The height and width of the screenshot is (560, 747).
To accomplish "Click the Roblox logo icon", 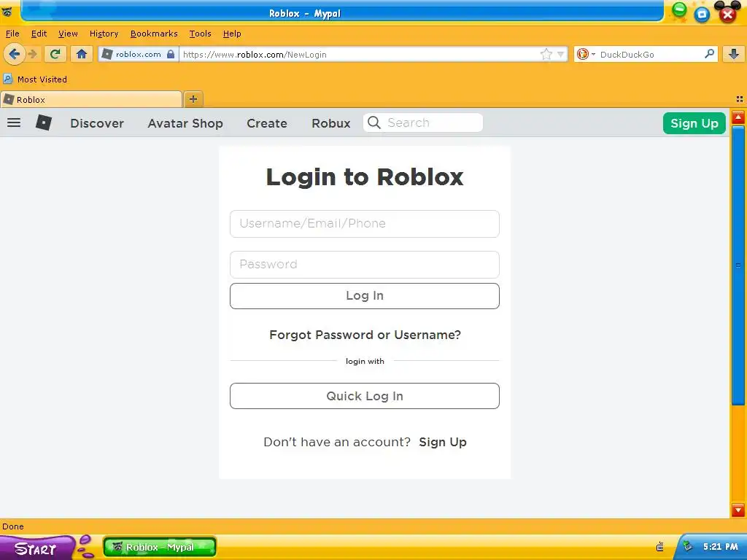I will click(43, 122).
